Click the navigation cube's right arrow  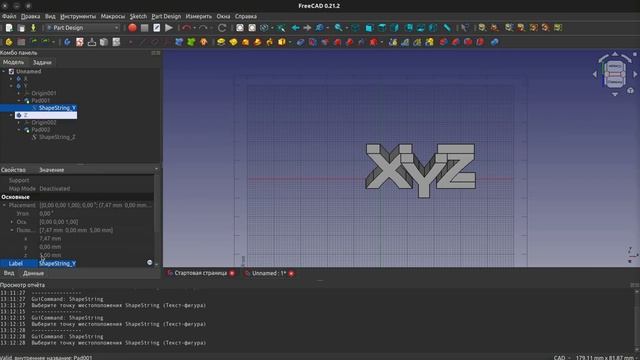click(635, 74)
